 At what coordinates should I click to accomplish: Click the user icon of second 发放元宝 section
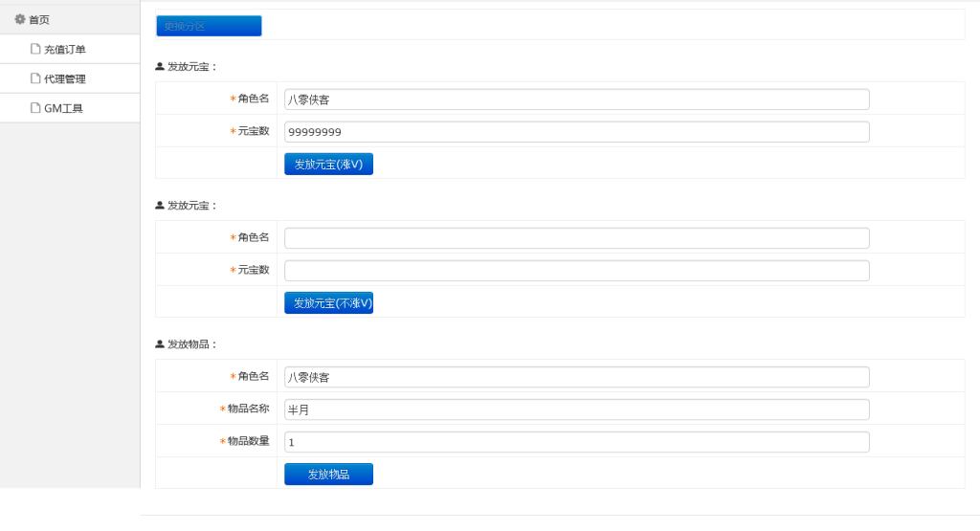160,205
